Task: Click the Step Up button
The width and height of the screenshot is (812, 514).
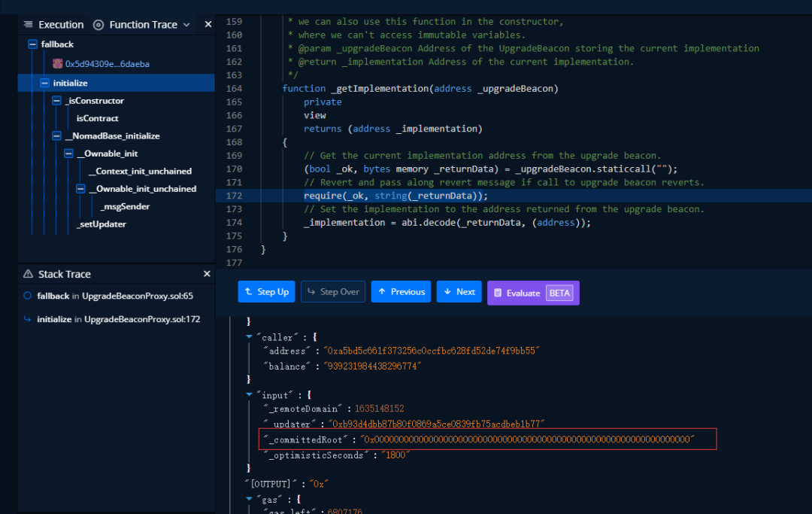Action: click(267, 292)
